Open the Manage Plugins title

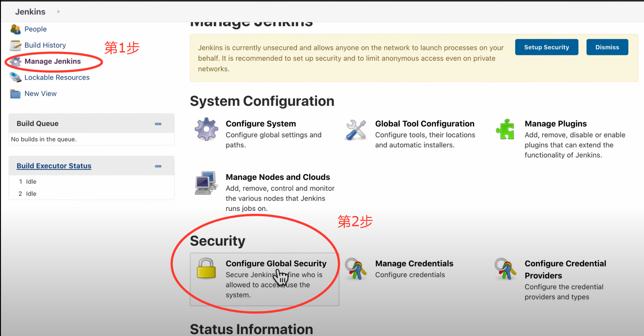tap(556, 124)
